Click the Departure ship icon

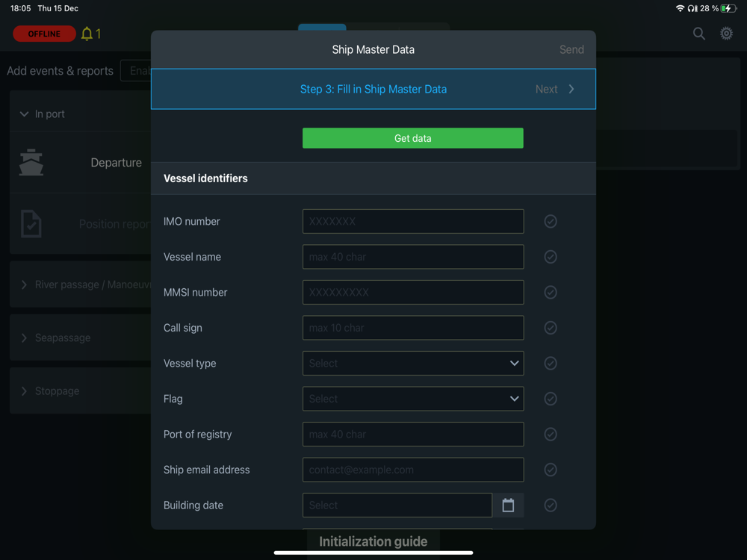click(31, 162)
